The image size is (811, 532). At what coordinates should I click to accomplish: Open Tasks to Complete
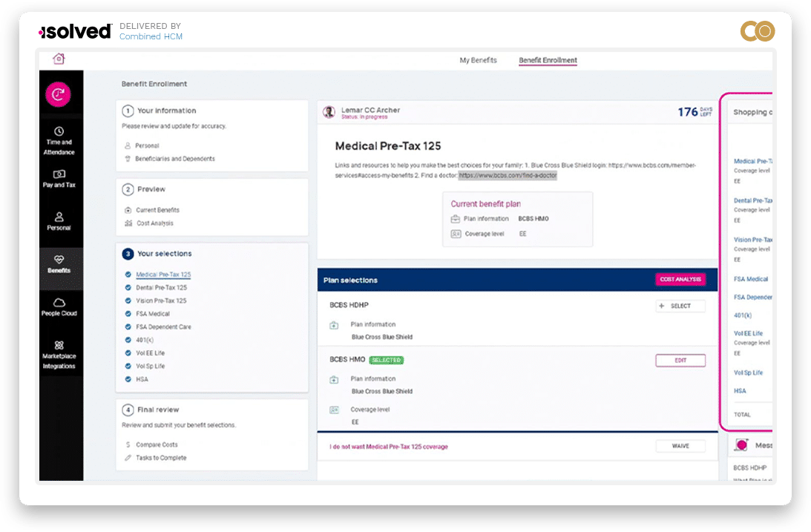161,458
